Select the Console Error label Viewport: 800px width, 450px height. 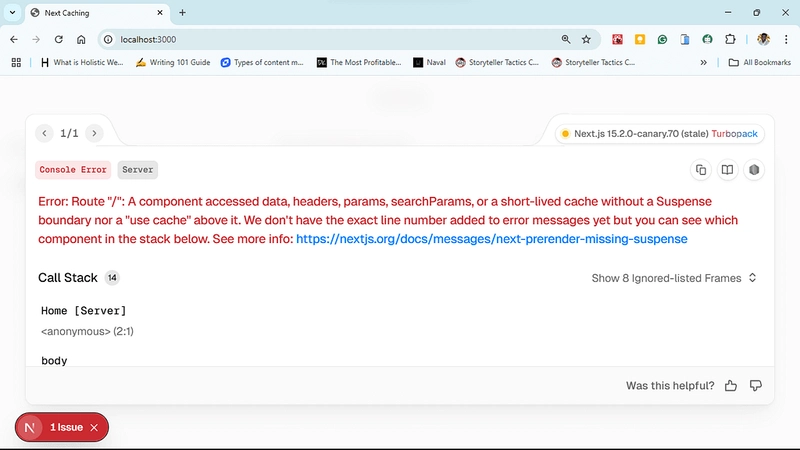coord(73,170)
